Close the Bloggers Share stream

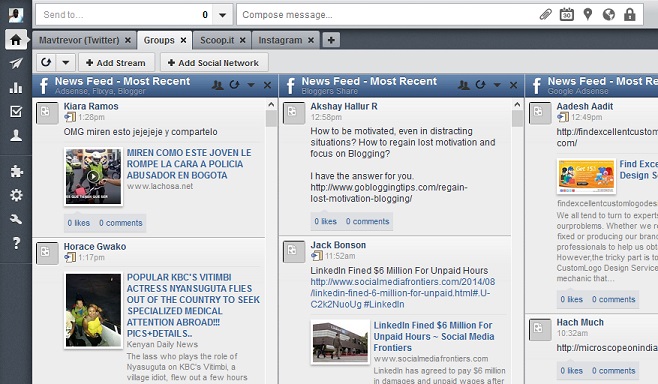[513, 85]
